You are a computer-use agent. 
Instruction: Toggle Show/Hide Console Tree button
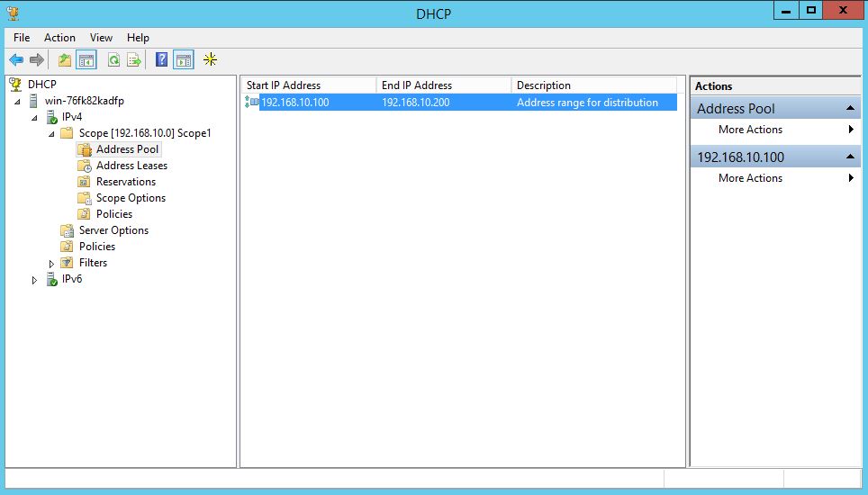86,60
